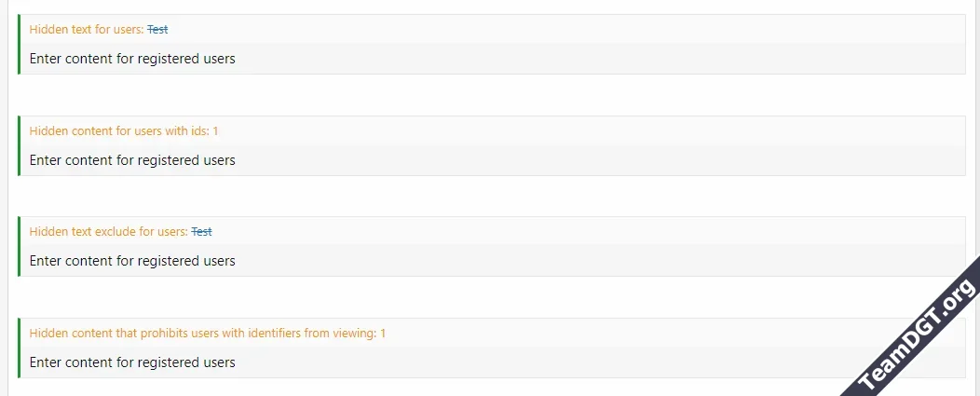
Task: Click the body text under 'Hidden text exclude for users'
Action: 132,261
